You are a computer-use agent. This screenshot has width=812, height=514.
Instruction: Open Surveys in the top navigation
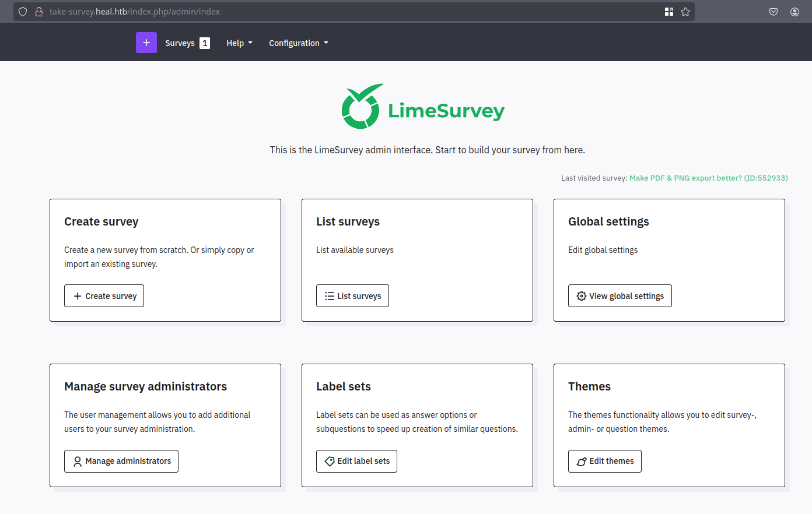(180, 43)
